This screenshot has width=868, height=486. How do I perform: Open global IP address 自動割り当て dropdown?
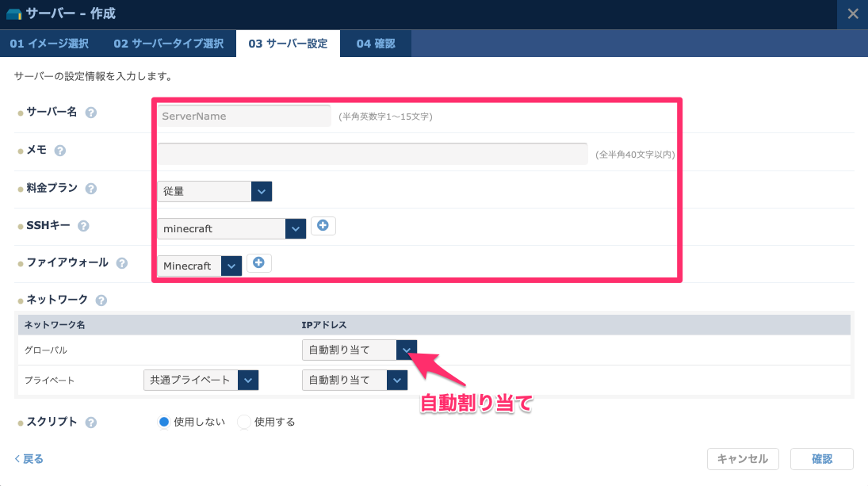click(359, 350)
